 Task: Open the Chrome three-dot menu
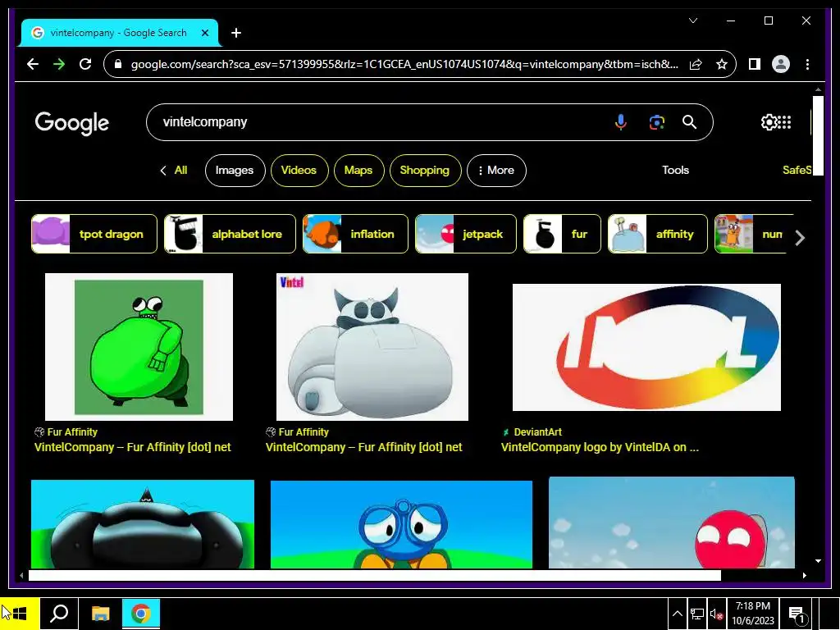(x=807, y=64)
